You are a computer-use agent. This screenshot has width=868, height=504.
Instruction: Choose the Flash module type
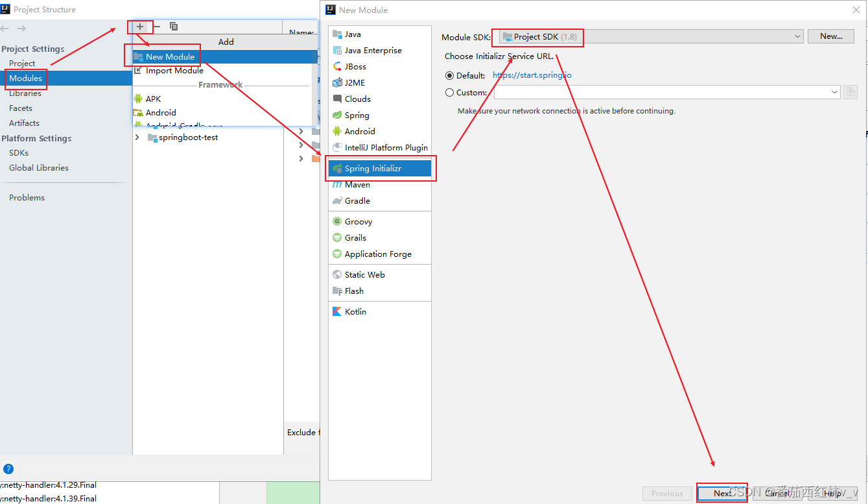click(380, 291)
